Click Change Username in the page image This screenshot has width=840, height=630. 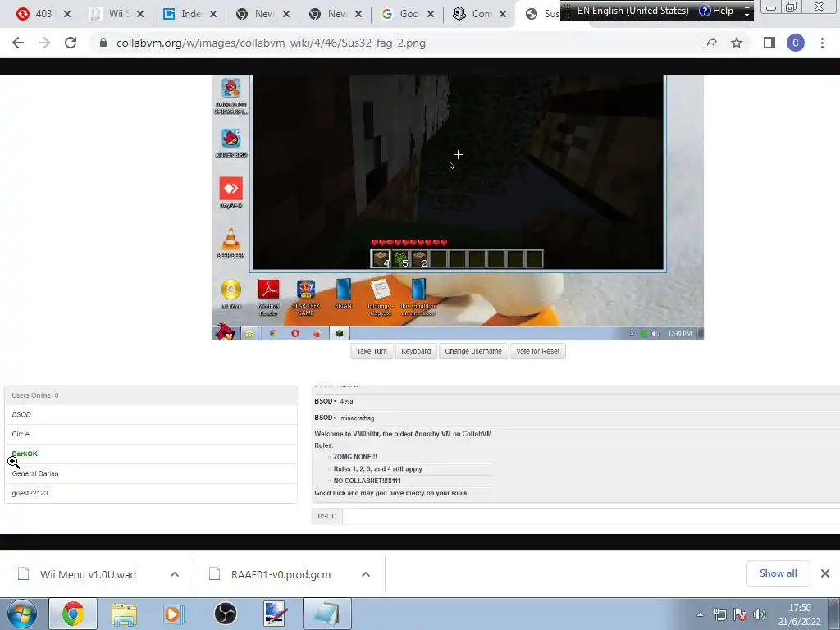pyautogui.click(x=473, y=351)
